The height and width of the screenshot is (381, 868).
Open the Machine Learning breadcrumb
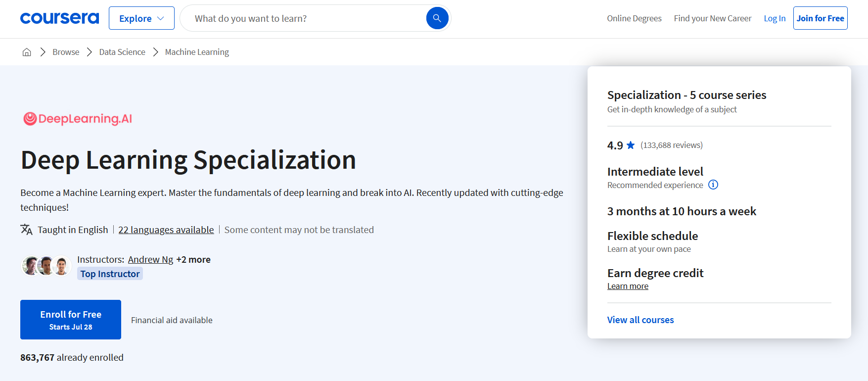click(197, 52)
